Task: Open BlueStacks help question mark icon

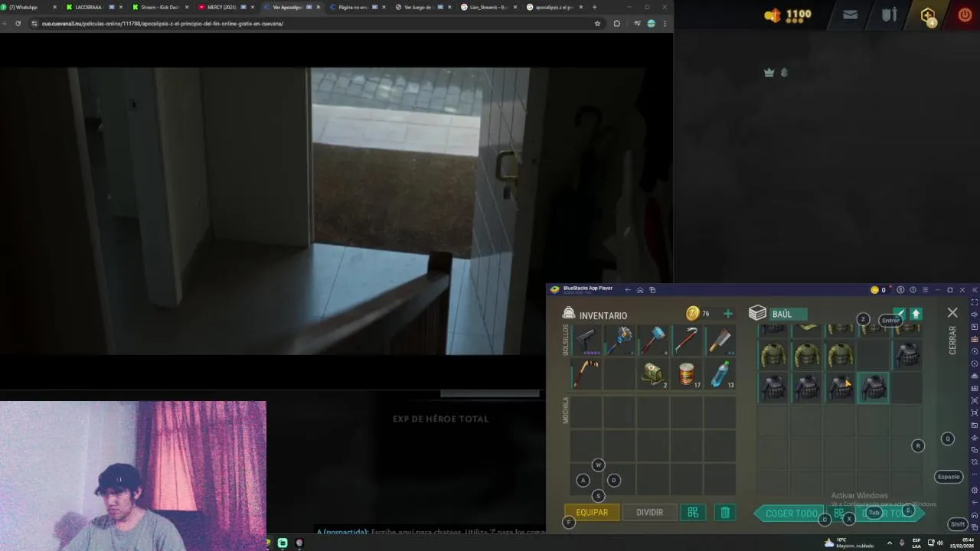Action: [x=913, y=290]
